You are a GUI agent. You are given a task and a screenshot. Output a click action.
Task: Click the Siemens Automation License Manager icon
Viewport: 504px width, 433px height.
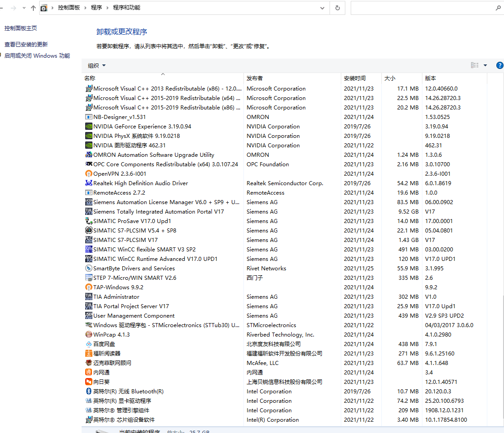(89, 202)
